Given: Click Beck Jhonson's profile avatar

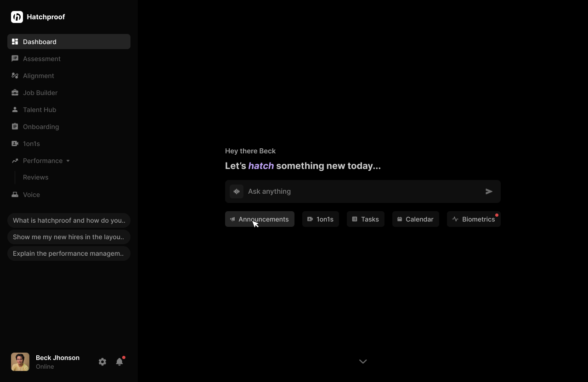Looking at the screenshot, I should [x=20, y=362].
